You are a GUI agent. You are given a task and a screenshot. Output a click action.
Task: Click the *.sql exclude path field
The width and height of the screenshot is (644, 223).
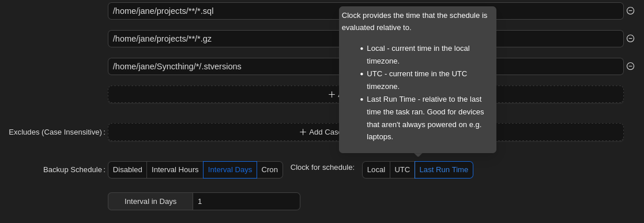click(366, 11)
